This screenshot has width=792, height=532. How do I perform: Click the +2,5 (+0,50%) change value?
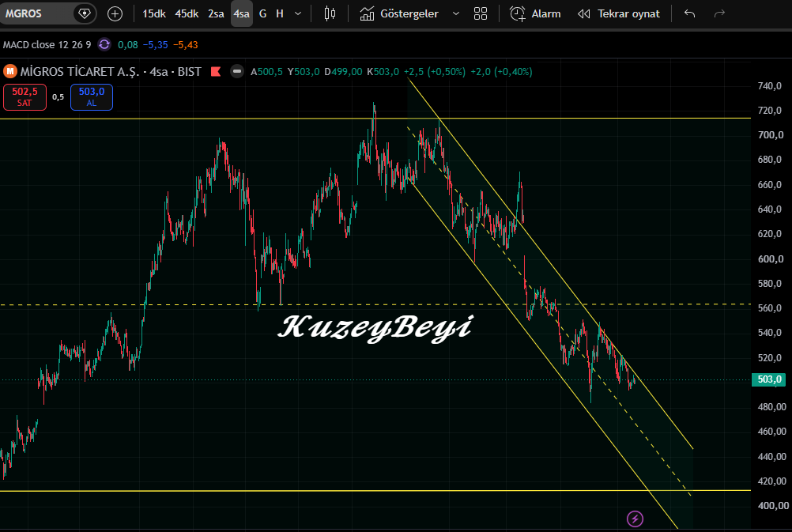(x=435, y=72)
